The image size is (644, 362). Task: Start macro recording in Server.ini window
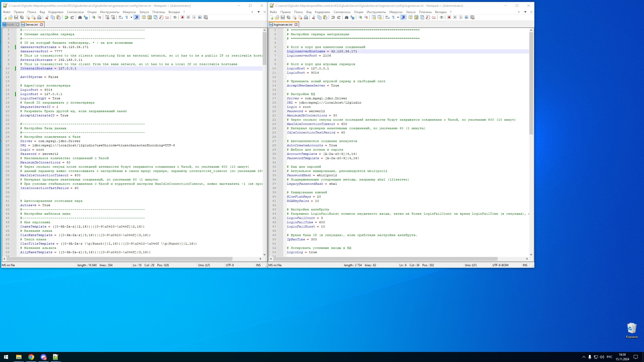click(x=183, y=17)
